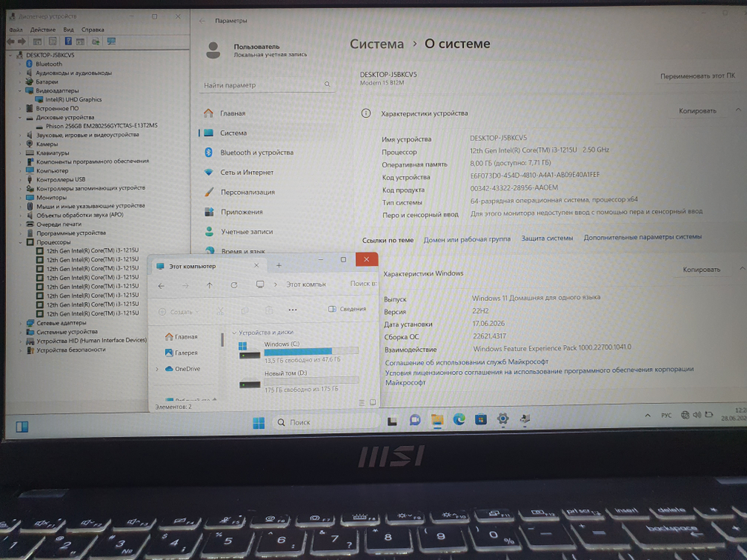
Task: Open Защита системы link
Action: 547,238
